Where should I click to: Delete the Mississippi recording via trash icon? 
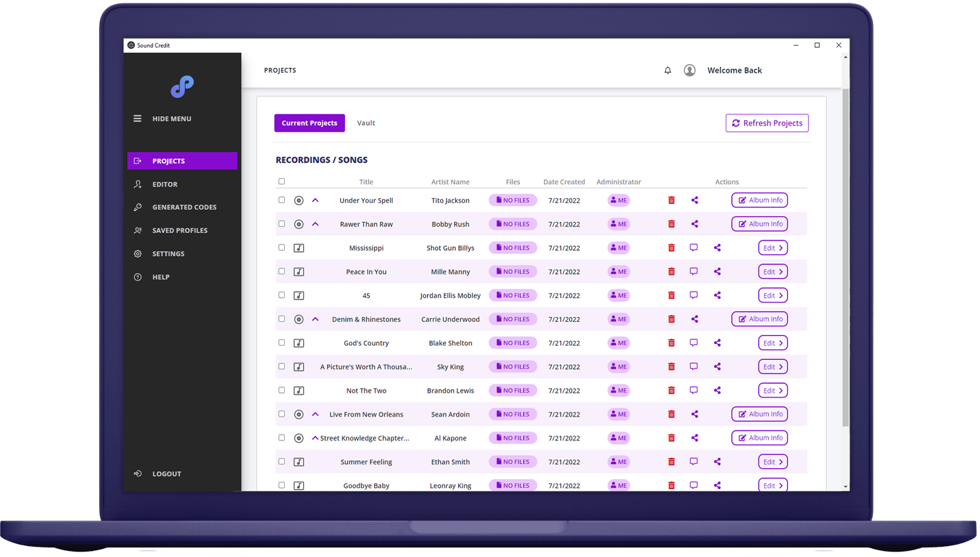point(671,247)
